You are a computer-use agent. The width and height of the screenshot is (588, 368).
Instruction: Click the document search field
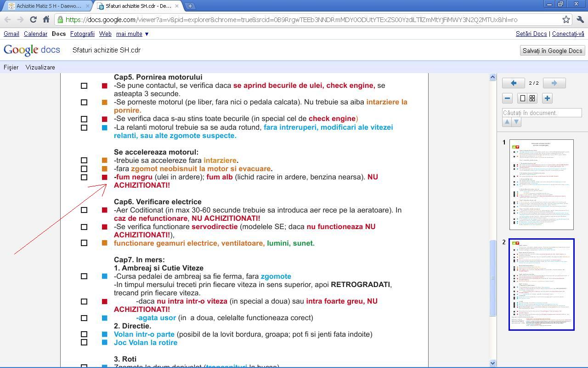[542, 113]
